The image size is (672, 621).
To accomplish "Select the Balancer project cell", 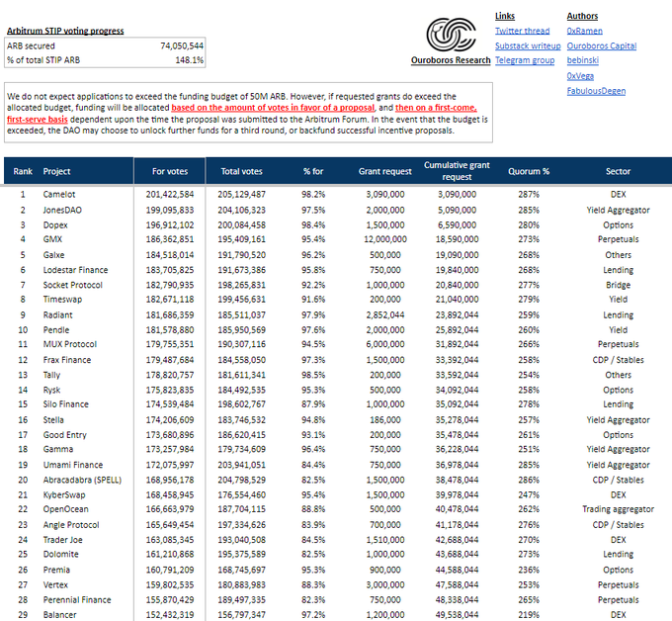I will point(59,615).
